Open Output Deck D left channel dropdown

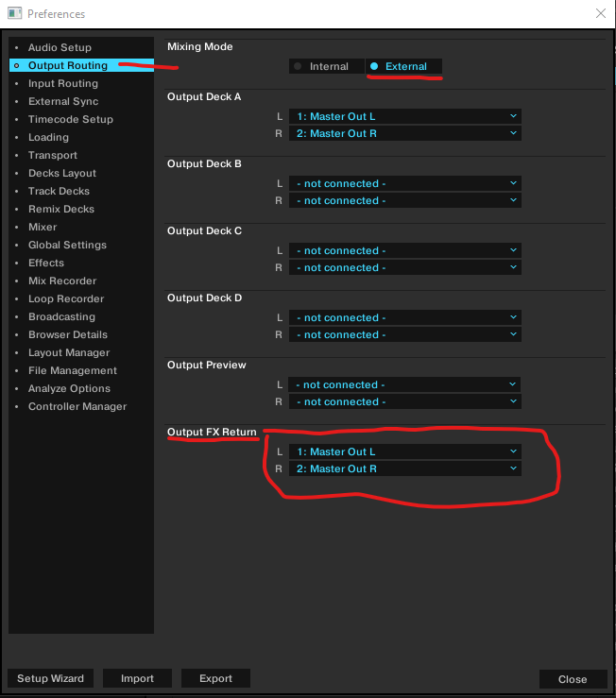pyautogui.click(x=405, y=317)
